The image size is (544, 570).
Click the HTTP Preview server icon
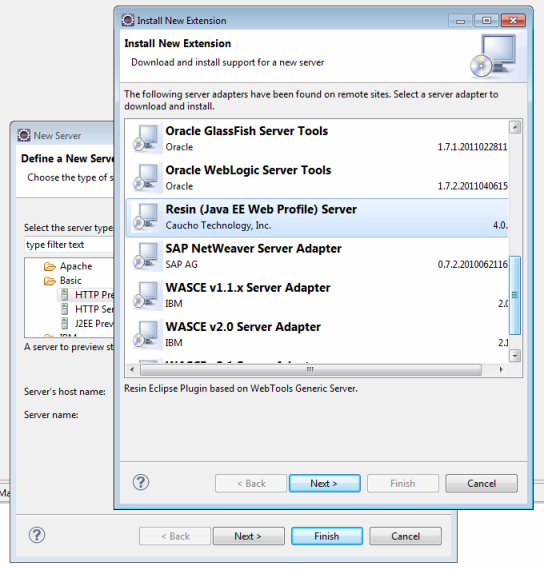pyautogui.click(x=65, y=294)
